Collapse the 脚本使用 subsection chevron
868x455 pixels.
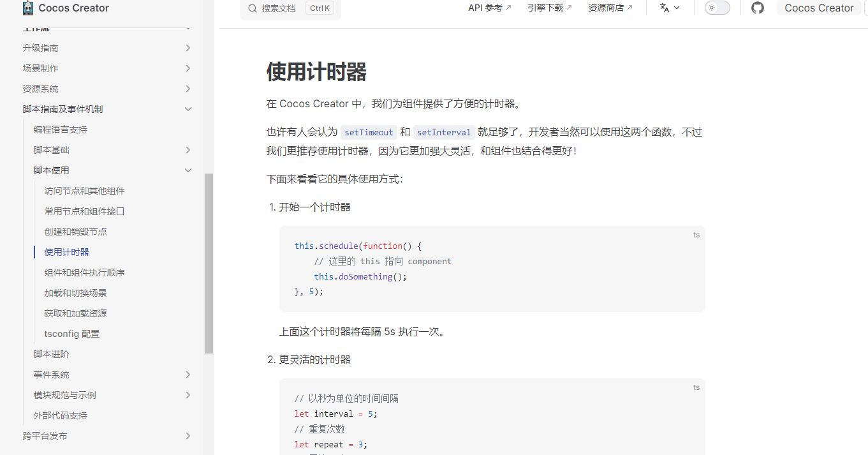pyautogui.click(x=188, y=170)
